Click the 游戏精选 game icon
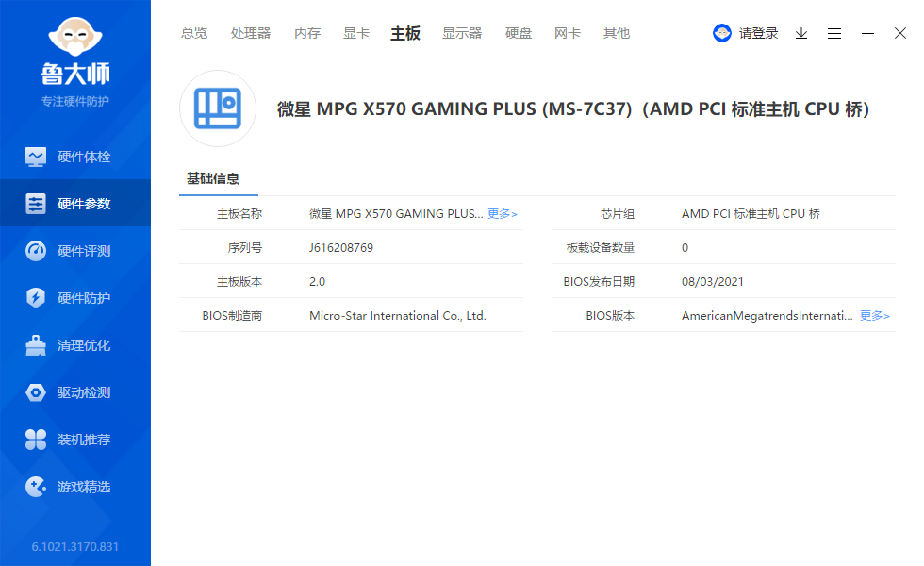The width and height of the screenshot is (924, 566). pos(36,487)
